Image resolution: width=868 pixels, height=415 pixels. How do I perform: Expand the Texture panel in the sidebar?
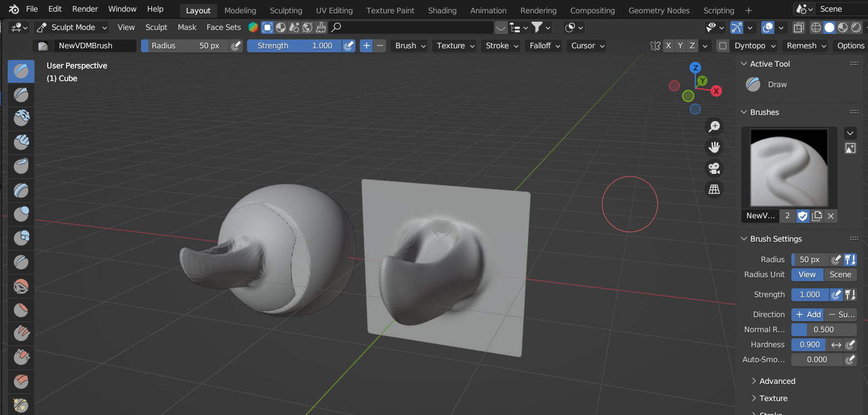point(773,398)
